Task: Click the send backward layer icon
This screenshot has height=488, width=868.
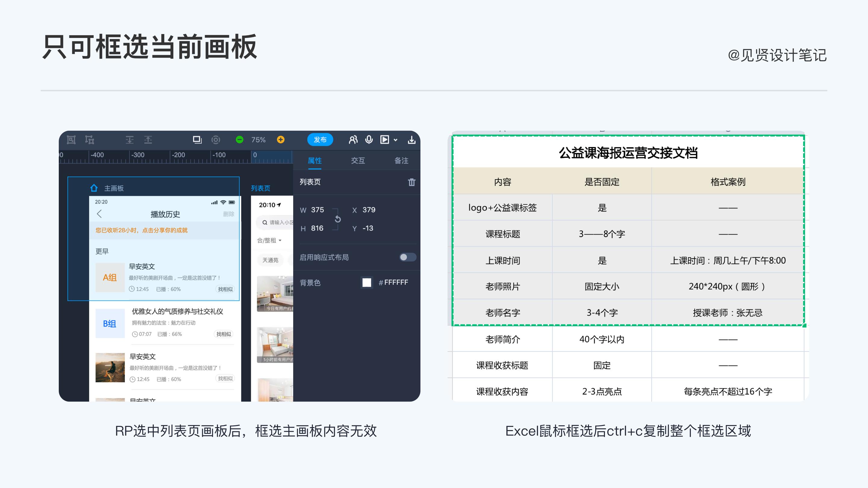Action: 130,140
